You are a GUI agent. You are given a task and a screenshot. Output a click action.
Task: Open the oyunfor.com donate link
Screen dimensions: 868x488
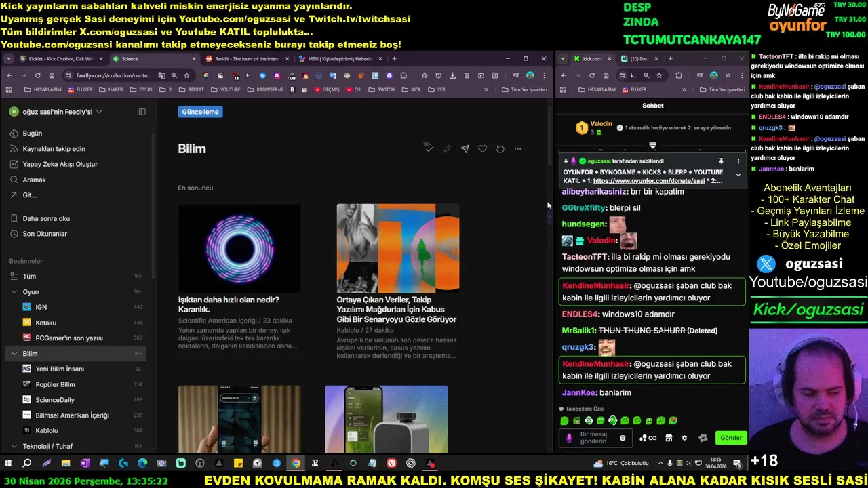[x=648, y=181]
